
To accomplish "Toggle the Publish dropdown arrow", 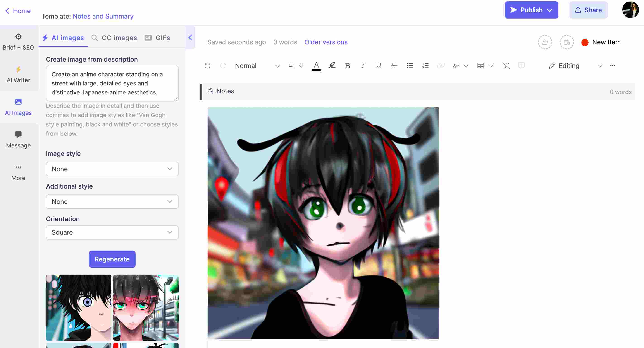I will [x=550, y=10].
